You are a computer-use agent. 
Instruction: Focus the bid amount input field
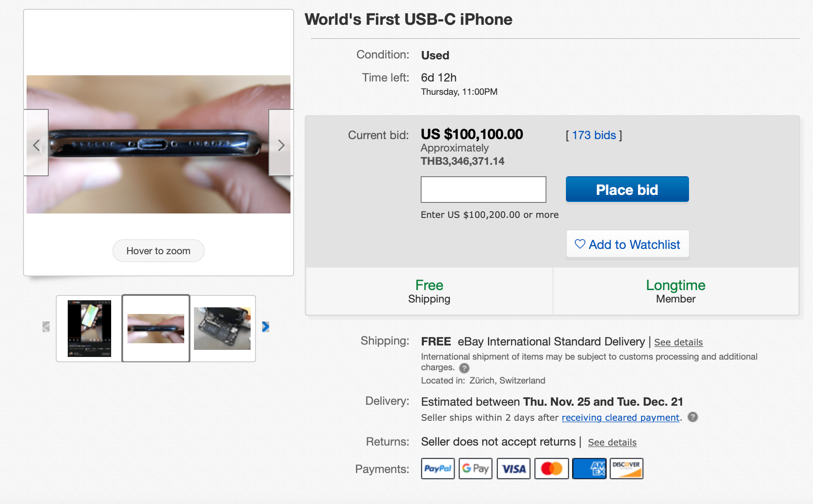483,190
